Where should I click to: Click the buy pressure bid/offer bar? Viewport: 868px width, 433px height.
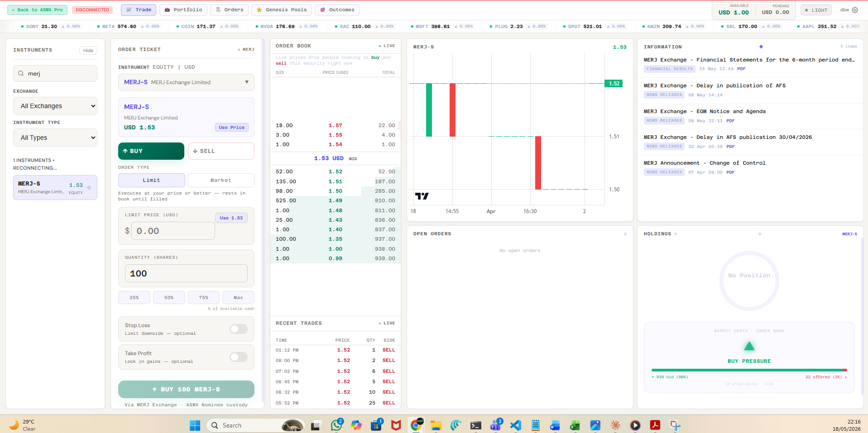coord(749,370)
